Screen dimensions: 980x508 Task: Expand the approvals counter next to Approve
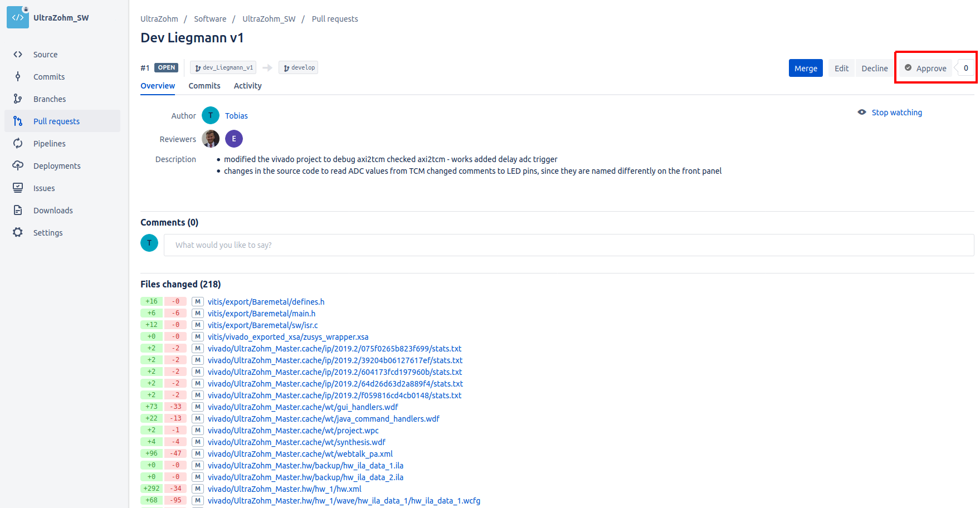965,68
